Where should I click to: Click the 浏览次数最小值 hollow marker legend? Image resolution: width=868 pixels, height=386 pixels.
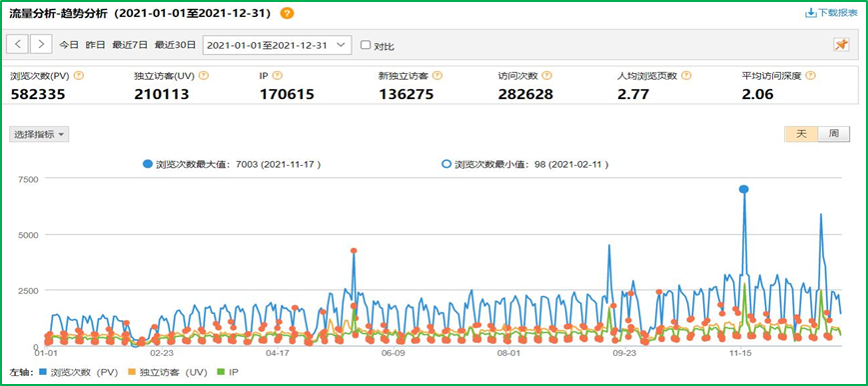click(446, 164)
